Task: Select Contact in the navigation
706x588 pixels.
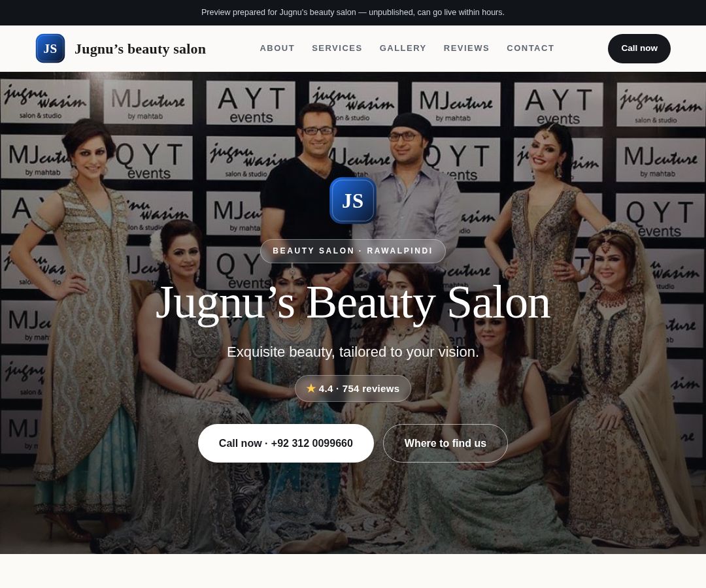Action: pos(530,48)
